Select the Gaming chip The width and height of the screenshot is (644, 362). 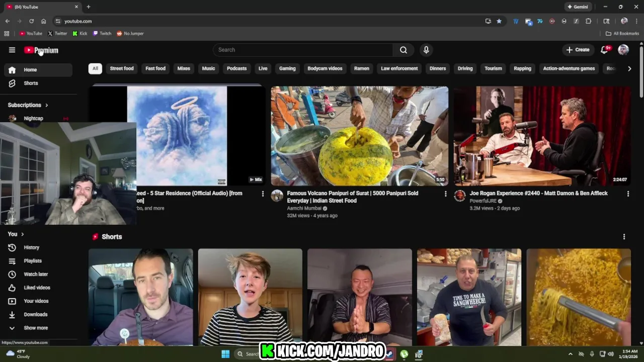coord(287,68)
